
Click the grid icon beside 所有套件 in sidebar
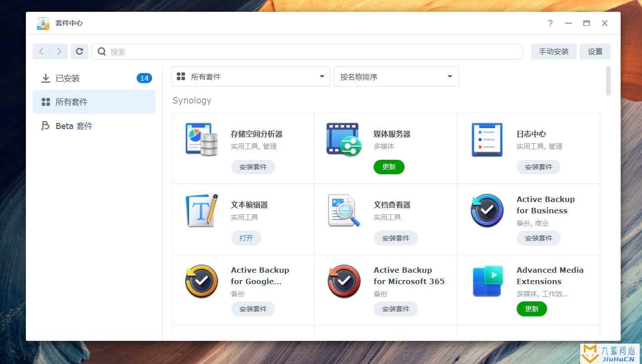46,102
